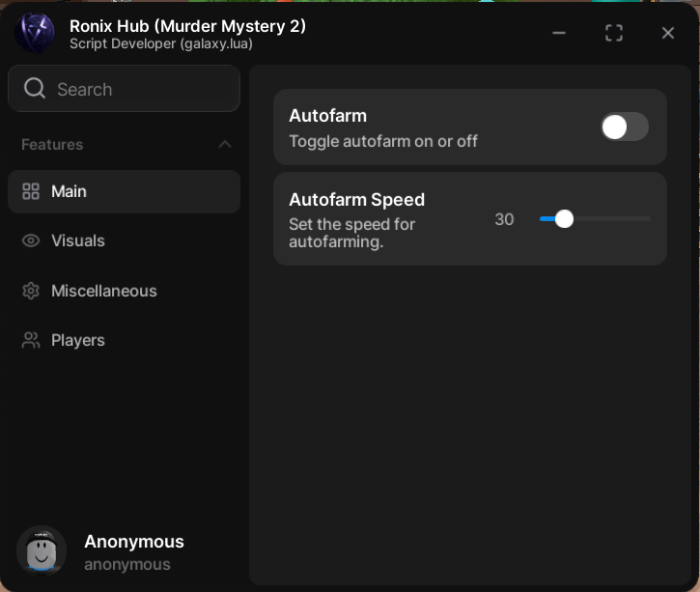Click the Autofarm Speed slider handle
The height and width of the screenshot is (592, 700).
coord(564,219)
